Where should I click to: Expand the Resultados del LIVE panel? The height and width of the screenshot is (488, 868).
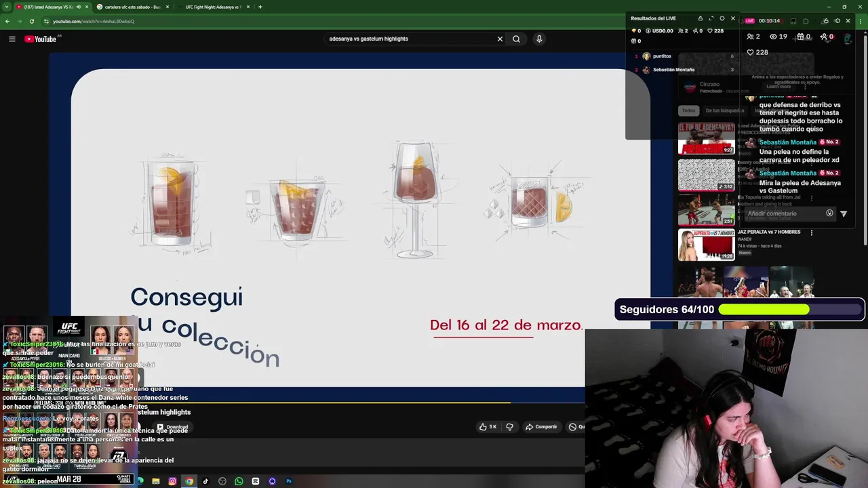click(x=711, y=18)
